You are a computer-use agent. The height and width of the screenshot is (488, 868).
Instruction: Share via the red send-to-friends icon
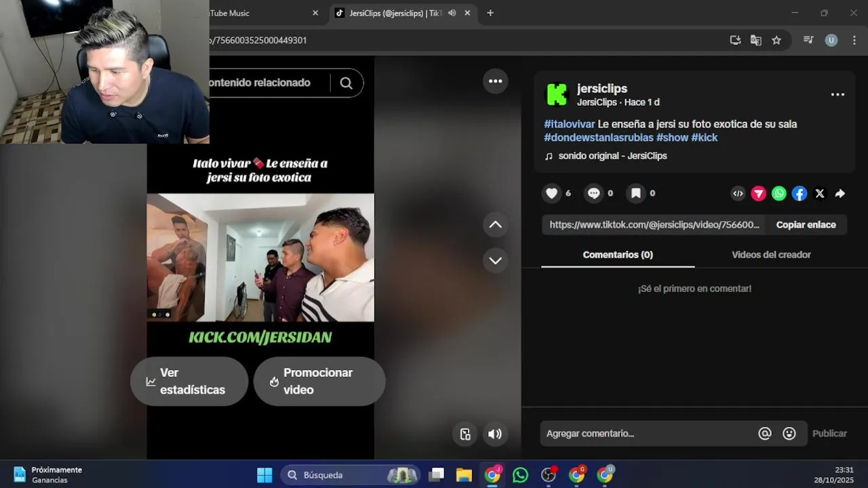coord(759,194)
